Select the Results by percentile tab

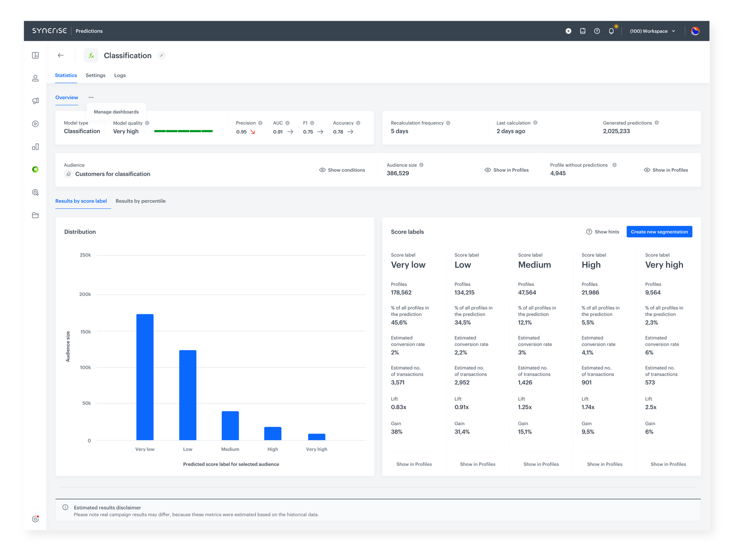[x=140, y=201]
